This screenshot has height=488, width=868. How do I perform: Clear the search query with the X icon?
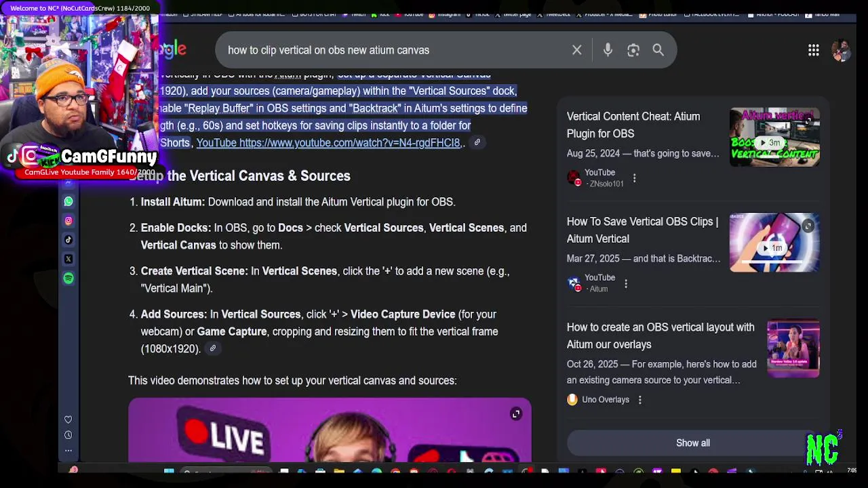pos(576,50)
